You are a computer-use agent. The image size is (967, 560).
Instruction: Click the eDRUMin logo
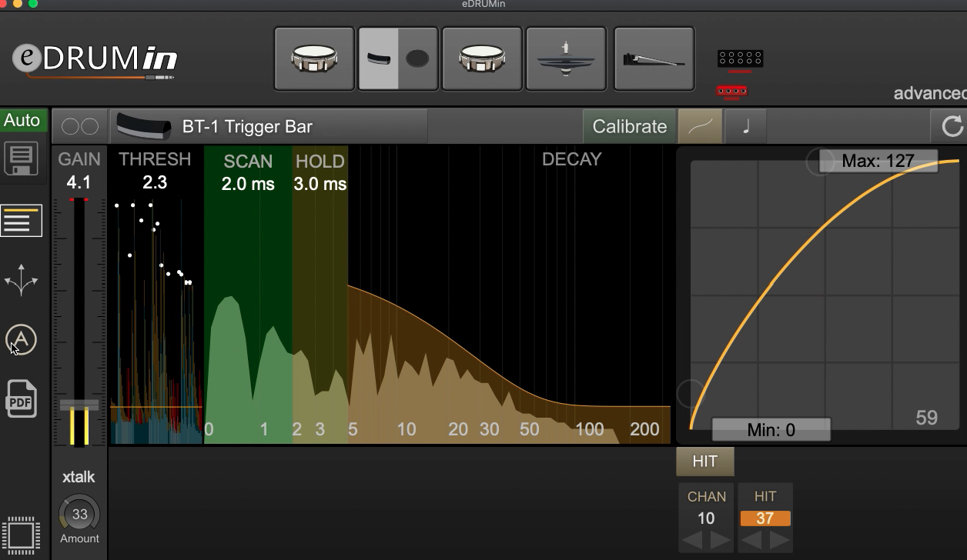click(x=94, y=60)
